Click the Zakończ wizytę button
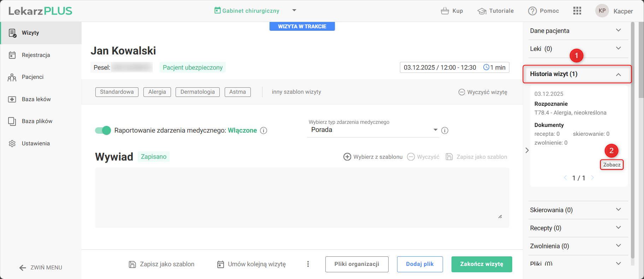Viewport: 644px width, 279px height. click(x=481, y=264)
